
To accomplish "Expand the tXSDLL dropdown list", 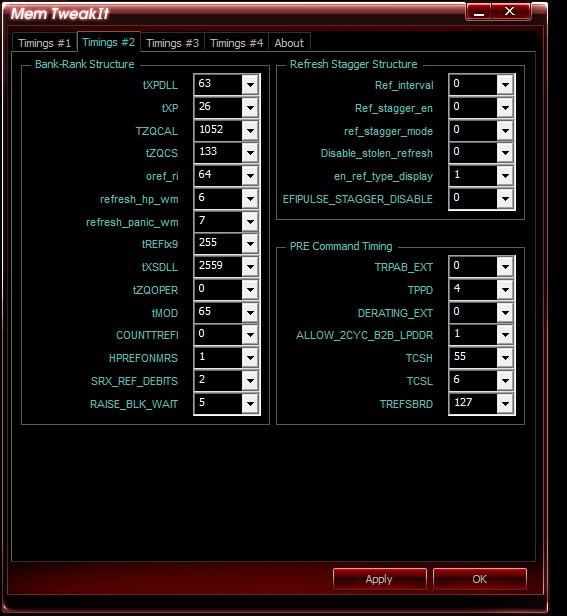I will click(250, 267).
